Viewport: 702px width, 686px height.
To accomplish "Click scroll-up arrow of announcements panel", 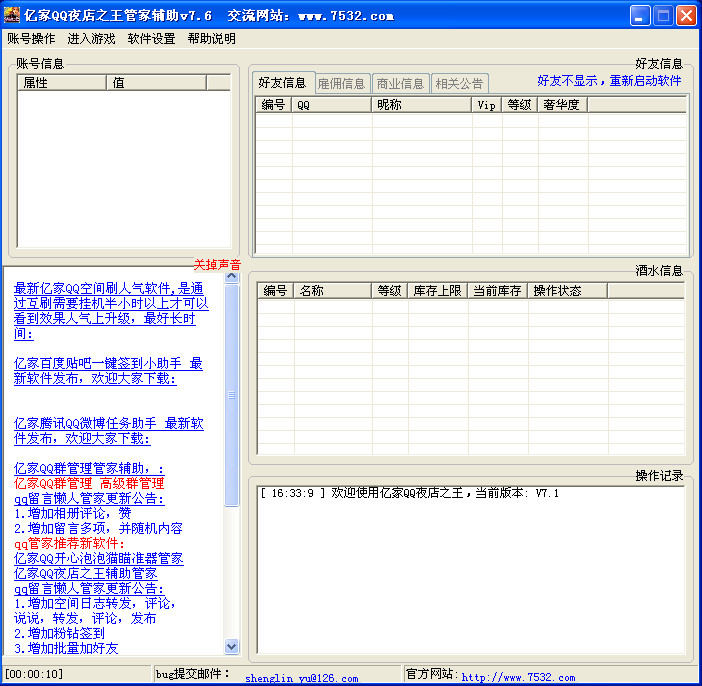I will 231,276.
